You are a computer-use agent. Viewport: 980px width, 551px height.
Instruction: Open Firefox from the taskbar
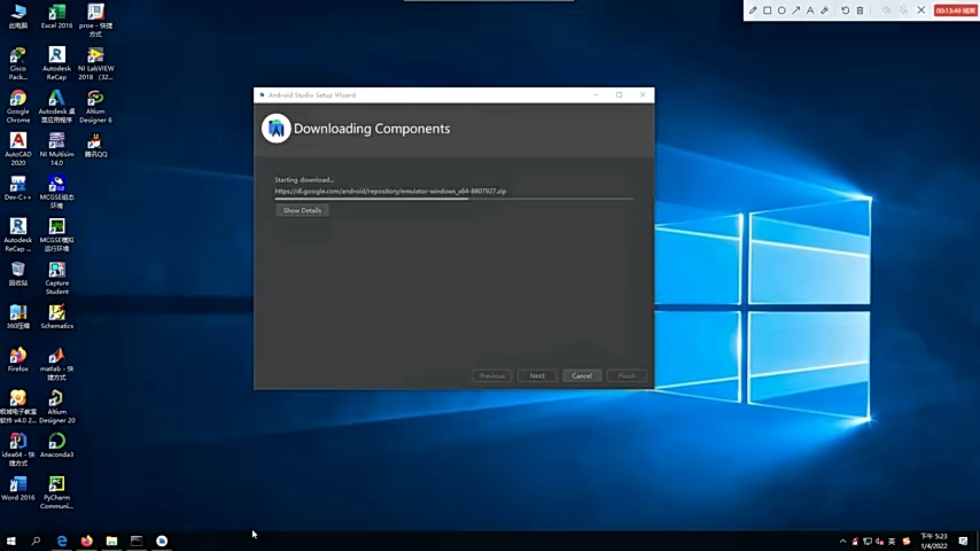coord(87,541)
